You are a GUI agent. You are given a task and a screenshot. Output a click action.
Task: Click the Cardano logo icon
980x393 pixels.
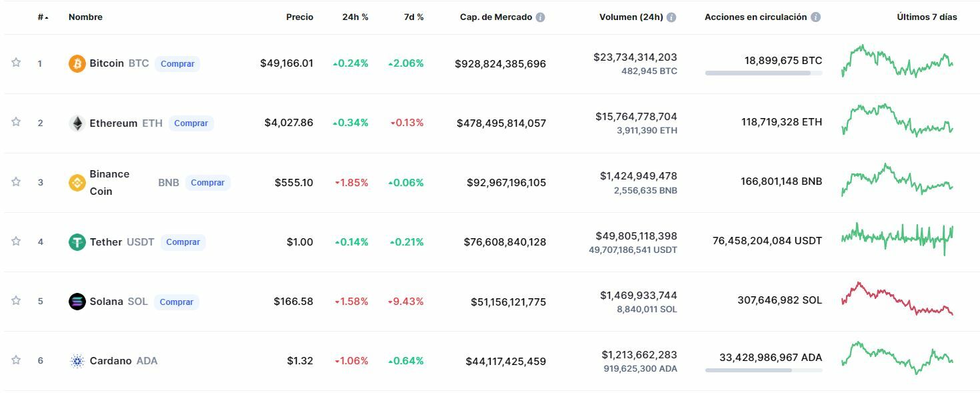pos(77,361)
